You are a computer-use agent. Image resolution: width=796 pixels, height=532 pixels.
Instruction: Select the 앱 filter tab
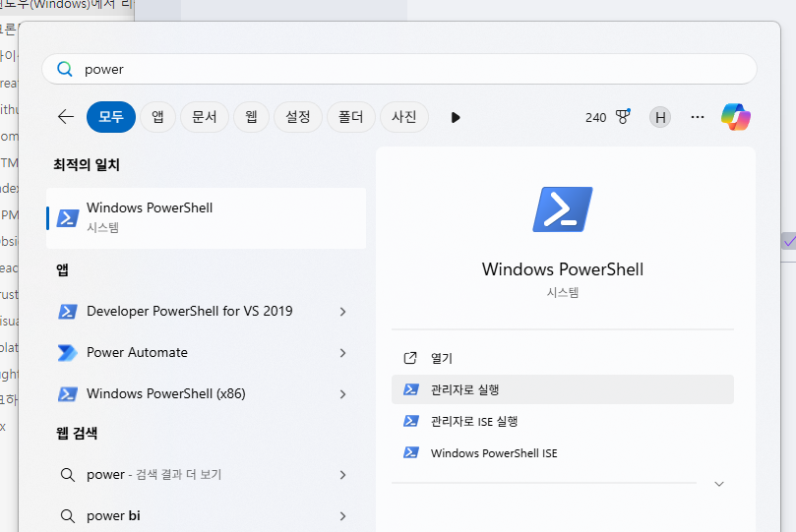tap(157, 117)
